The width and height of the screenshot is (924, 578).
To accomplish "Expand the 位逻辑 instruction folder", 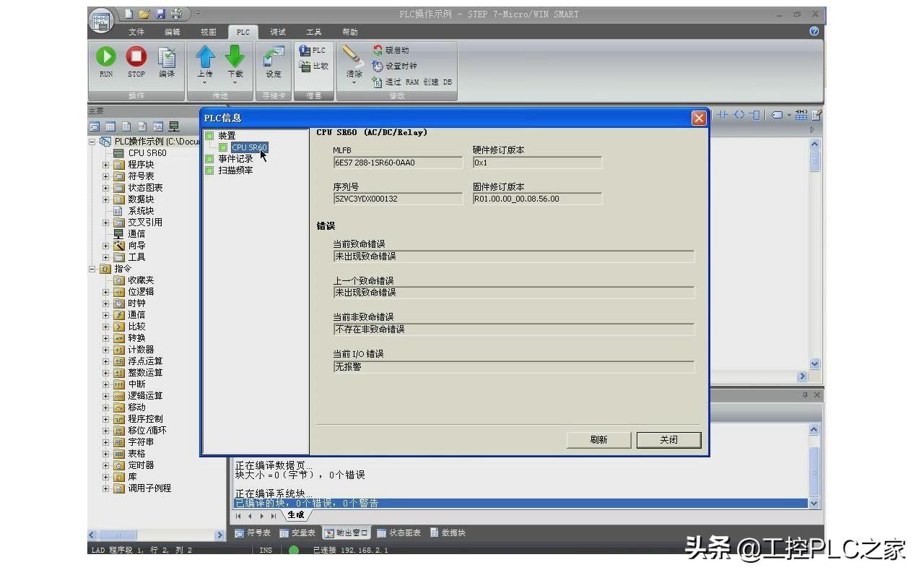I will tap(105, 292).
